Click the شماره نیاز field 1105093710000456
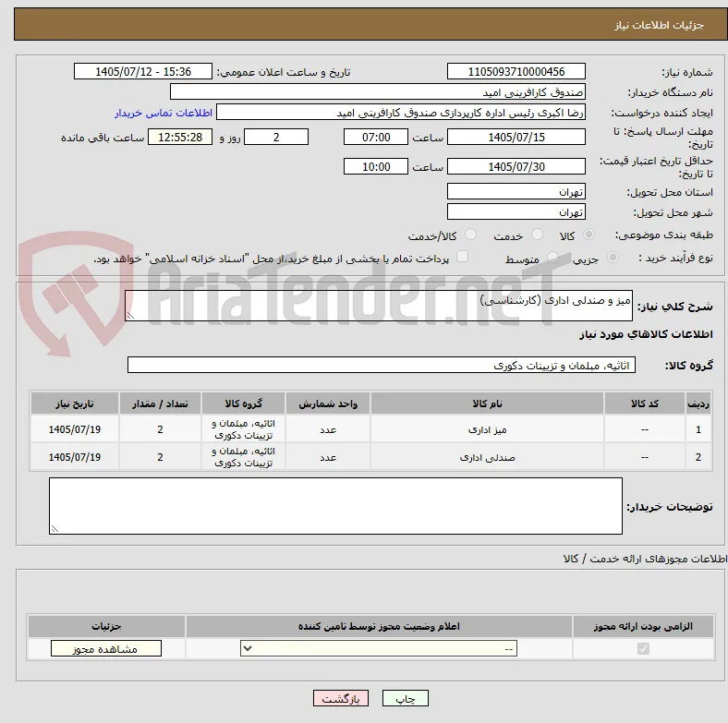This screenshot has height=723, width=728. (516, 71)
